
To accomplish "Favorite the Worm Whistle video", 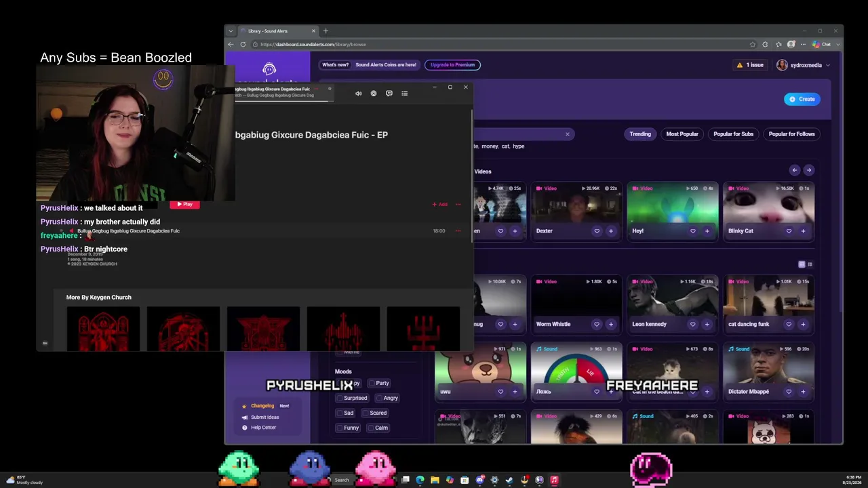I will [597, 324].
